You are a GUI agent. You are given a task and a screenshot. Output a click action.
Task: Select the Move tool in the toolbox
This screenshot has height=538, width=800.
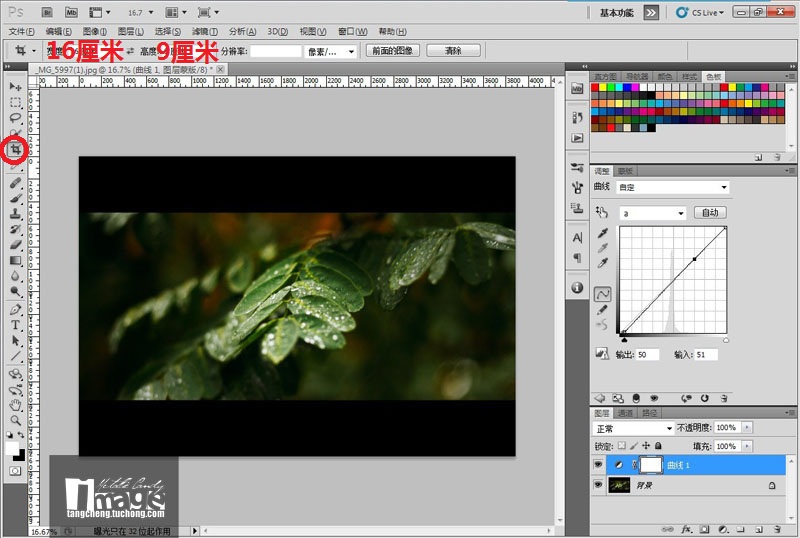tap(16, 87)
